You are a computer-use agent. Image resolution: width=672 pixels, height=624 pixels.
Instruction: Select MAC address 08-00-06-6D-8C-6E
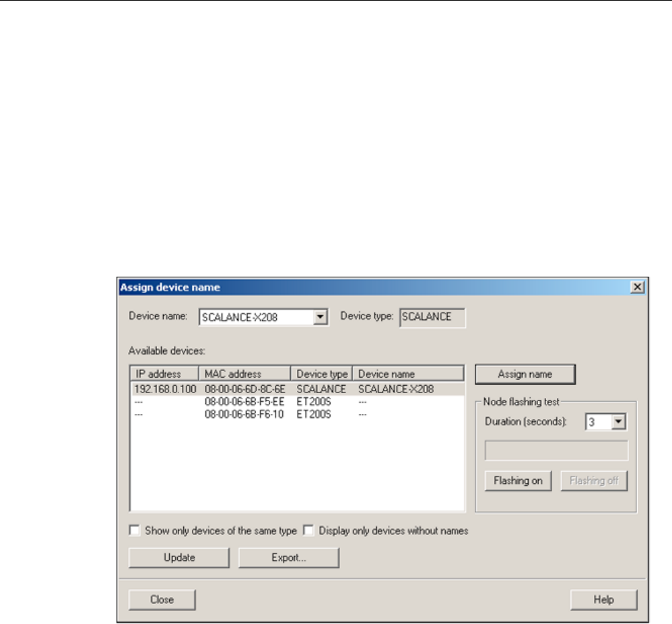coord(244,389)
